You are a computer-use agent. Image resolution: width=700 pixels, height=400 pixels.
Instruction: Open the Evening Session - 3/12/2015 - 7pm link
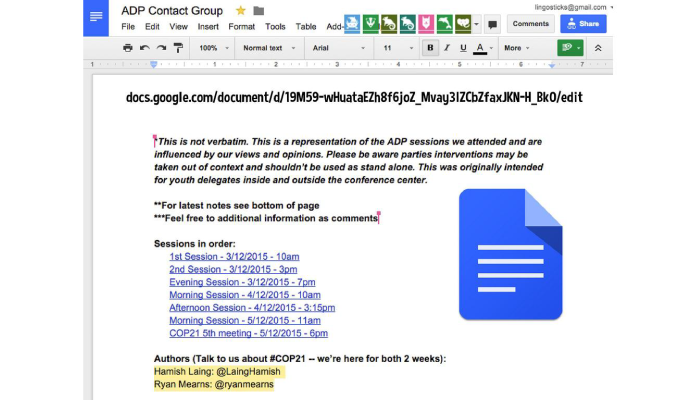(242, 282)
